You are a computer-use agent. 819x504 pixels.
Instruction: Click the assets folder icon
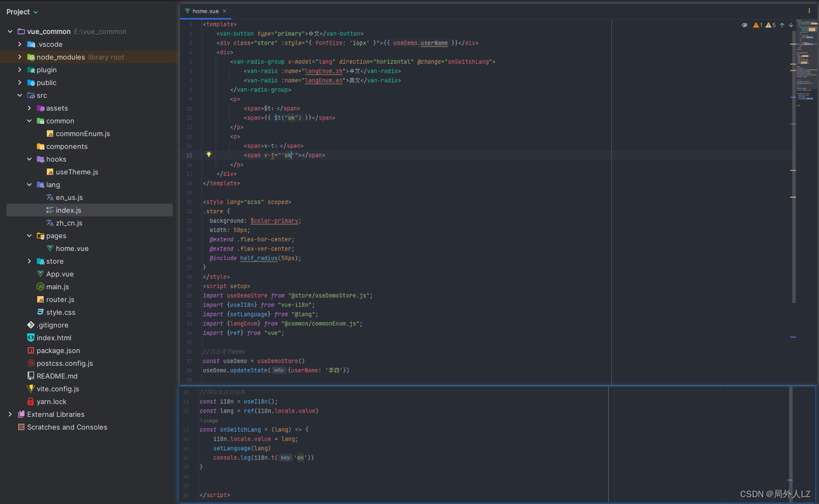tap(40, 108)
